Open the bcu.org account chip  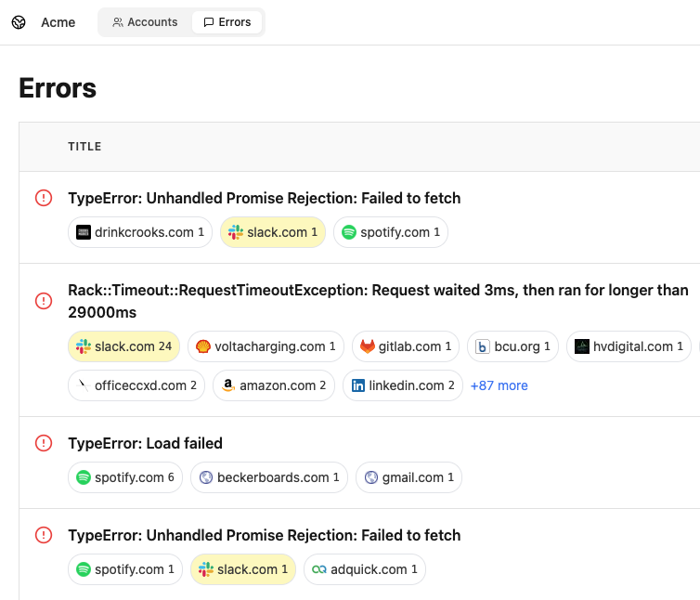coord(512,346)
